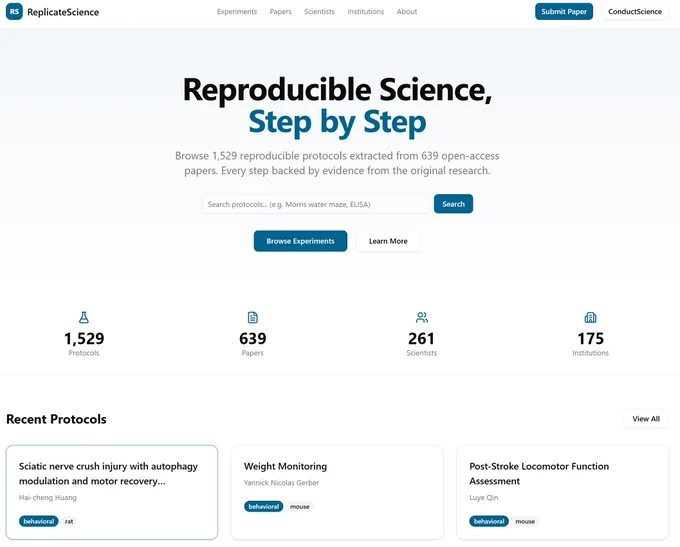Click the building icon above Institutions
This screenshot has width=680, height=547.
590,318
